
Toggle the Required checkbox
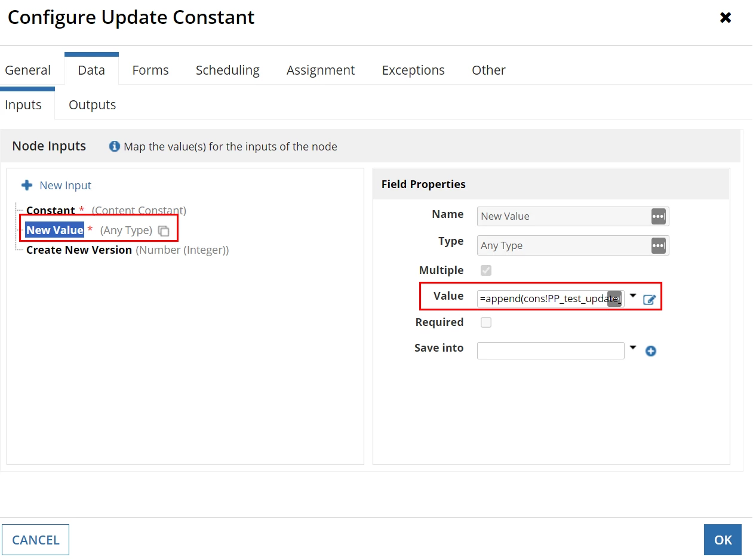[486, 322]
